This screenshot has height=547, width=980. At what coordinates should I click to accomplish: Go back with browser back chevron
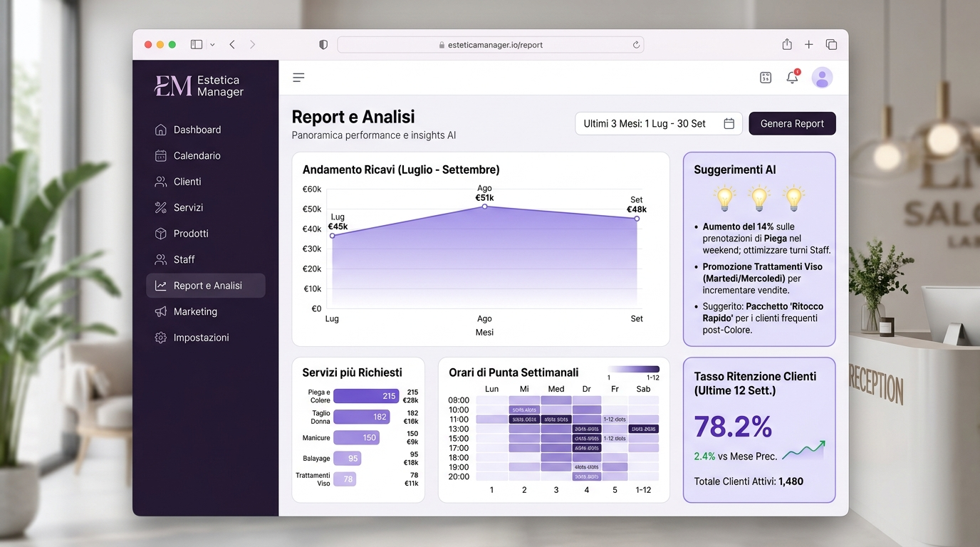coord(232,44)
